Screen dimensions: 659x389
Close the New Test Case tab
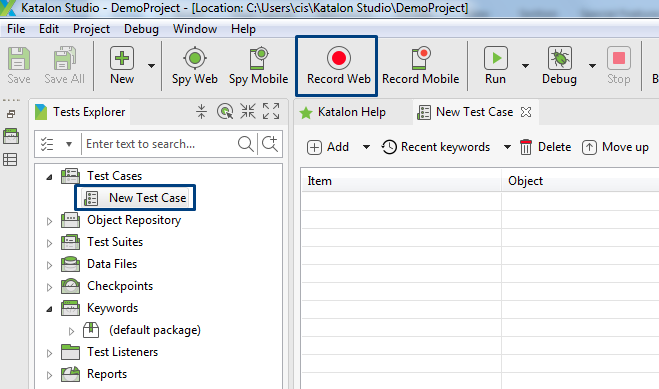(x=526, y=112)
